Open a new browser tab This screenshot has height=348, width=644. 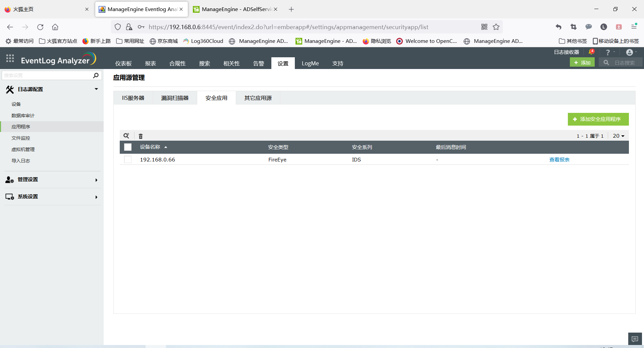[291, 9]
